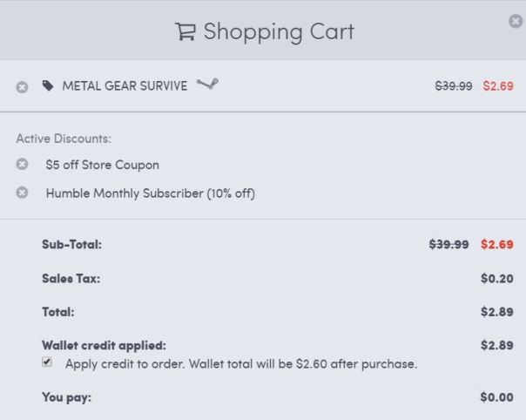The height and width of the screenshot is (420, 526).
Task: Remove the $5 off Store Coupon
Action: 22,164
